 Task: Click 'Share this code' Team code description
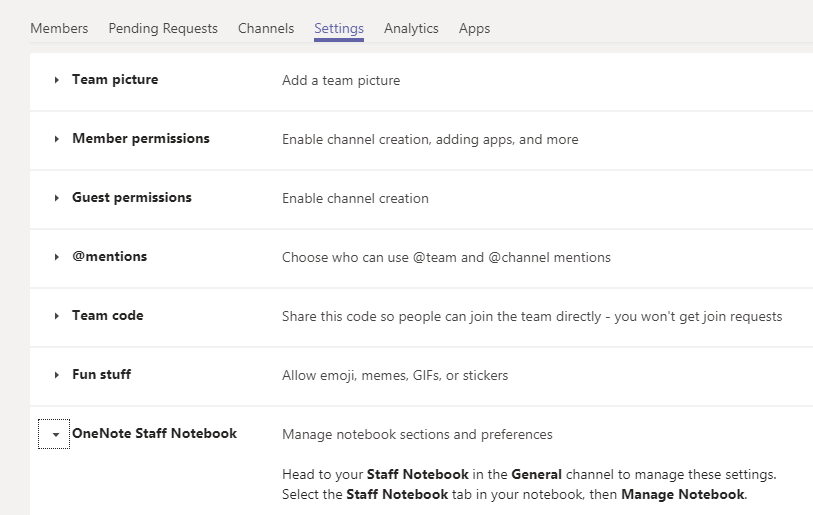tap(532, 317)
